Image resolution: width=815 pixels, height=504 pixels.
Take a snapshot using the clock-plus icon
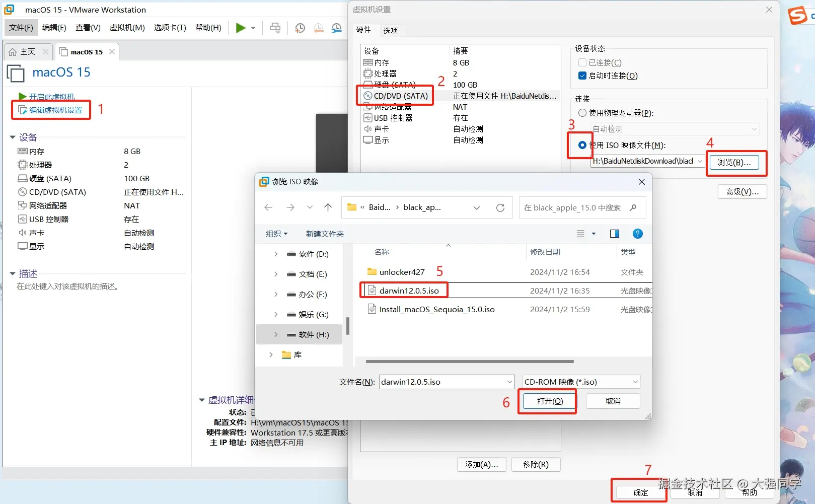pyautogui.click(x=300, y=28)
